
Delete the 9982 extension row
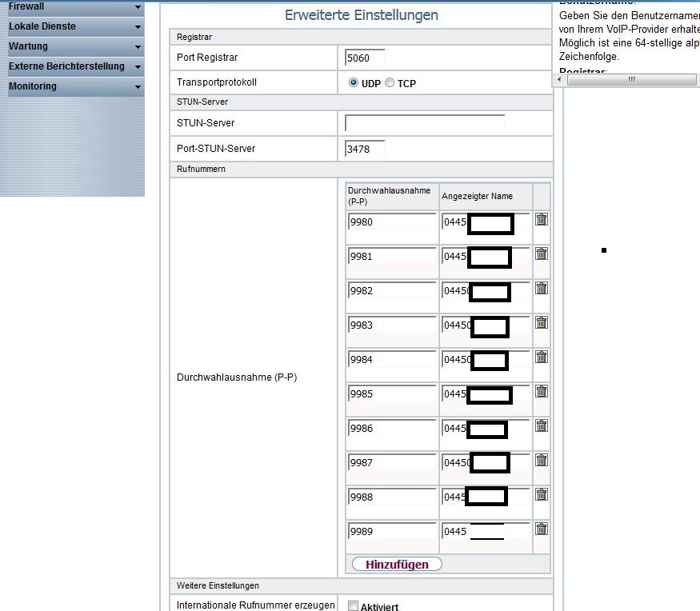point(542,288)
